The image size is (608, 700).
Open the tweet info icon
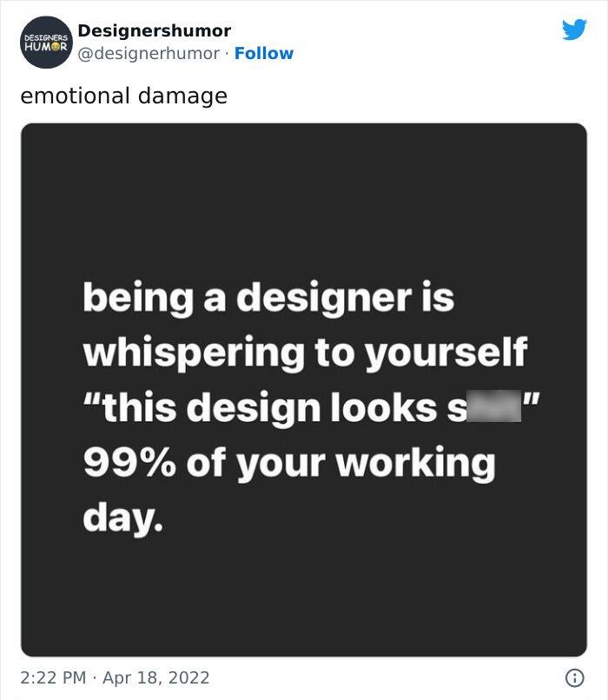click(574, 677)
